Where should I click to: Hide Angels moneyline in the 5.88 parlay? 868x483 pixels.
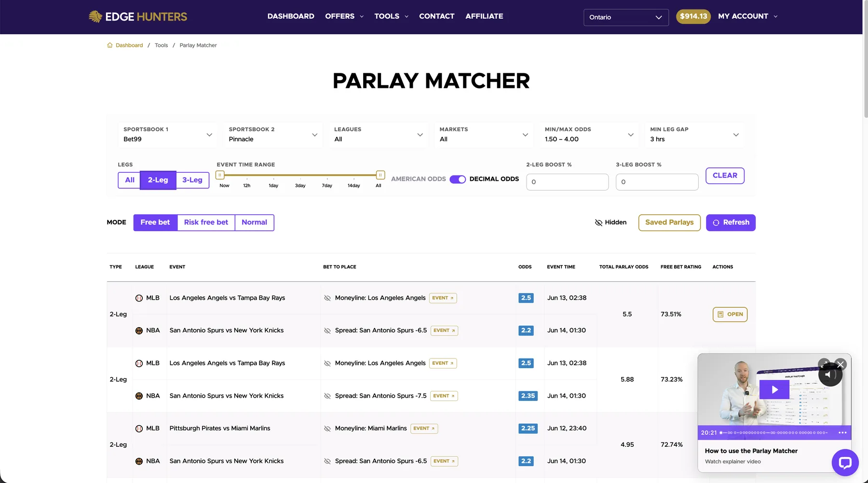coord(327,363)
